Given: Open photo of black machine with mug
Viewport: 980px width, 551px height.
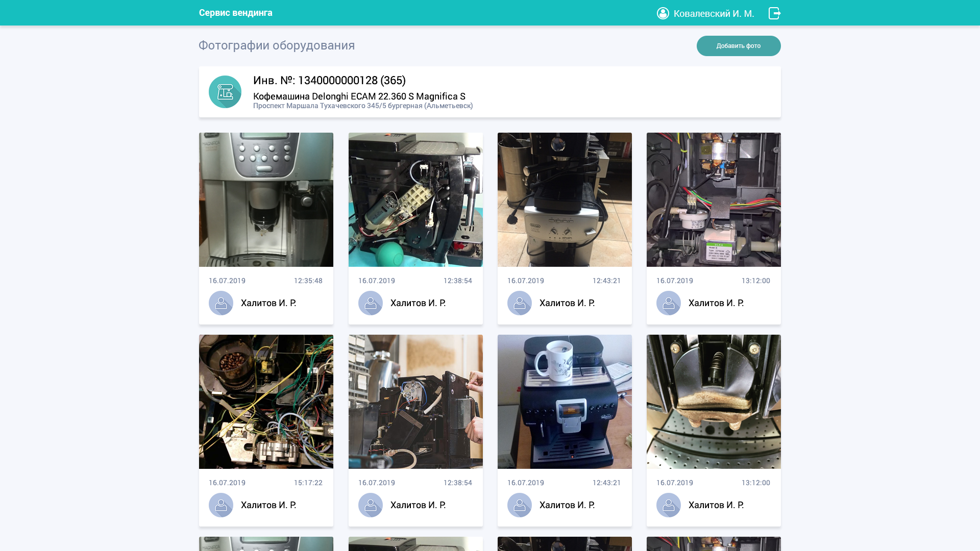Looking at the screenshot, I should pos(565,402).
